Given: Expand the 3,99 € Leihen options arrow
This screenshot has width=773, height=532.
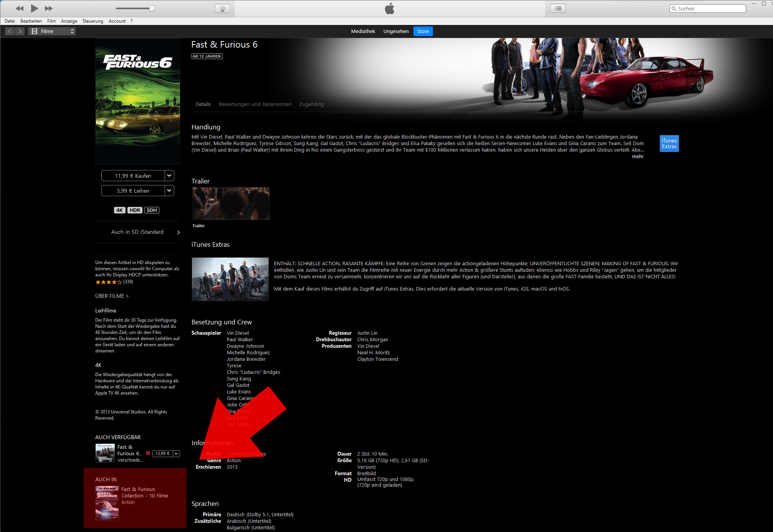Looking at the screenshot, I should (169, 191).
